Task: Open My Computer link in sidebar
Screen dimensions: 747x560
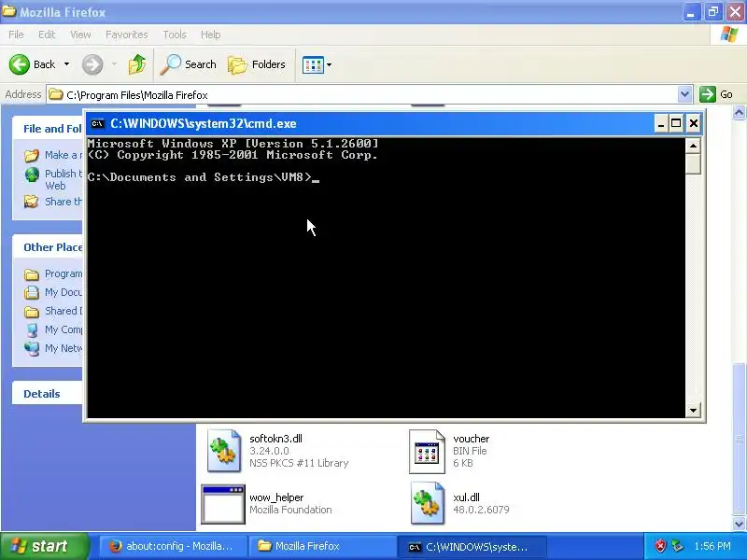Action: (x=53, y=329)
